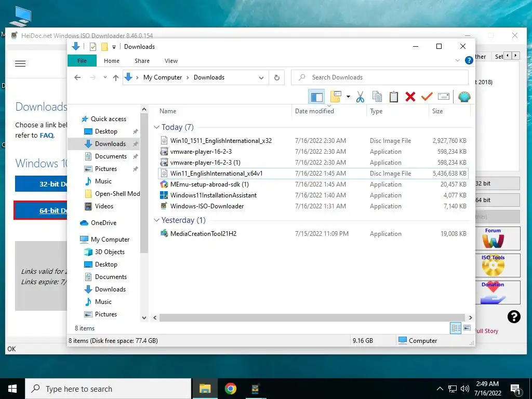Open the Home ribbon tab

(x=112, y=61)
